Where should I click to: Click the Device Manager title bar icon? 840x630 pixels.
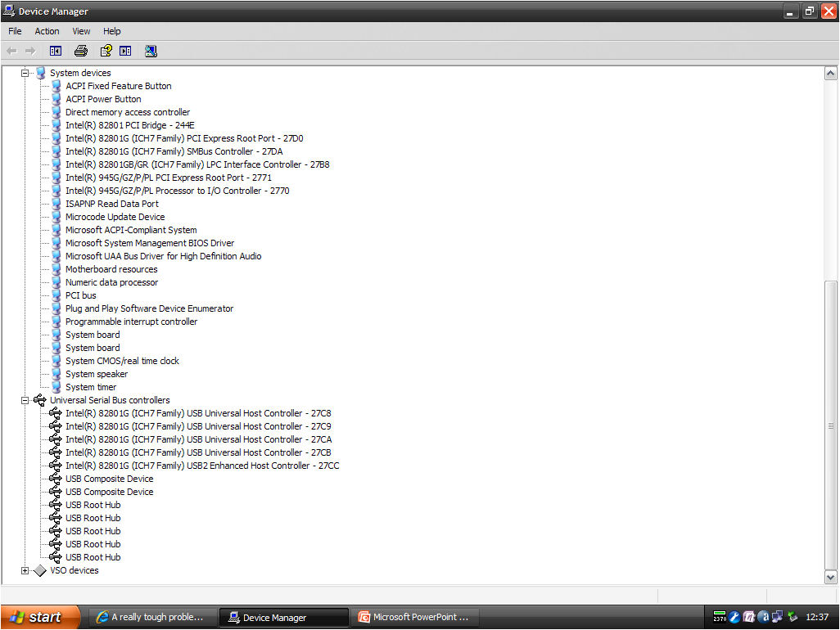(9, 11)
